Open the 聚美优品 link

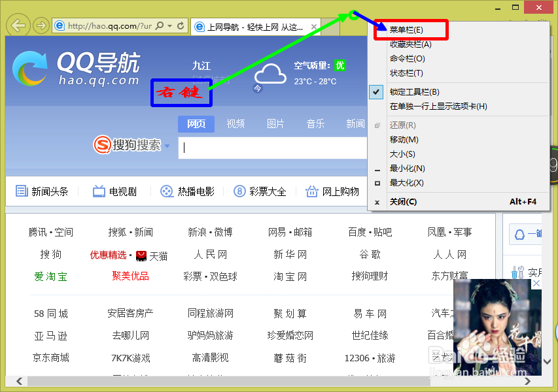pyautogui.click(x=130, y=276)
